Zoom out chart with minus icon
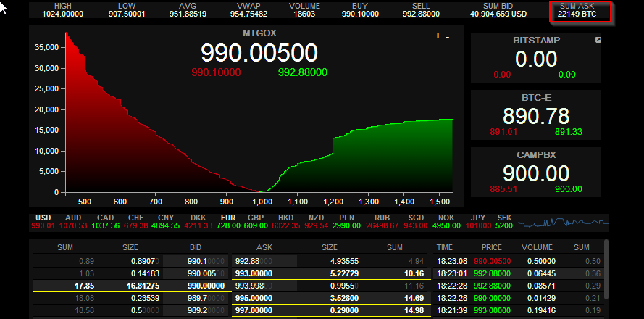 447,36
